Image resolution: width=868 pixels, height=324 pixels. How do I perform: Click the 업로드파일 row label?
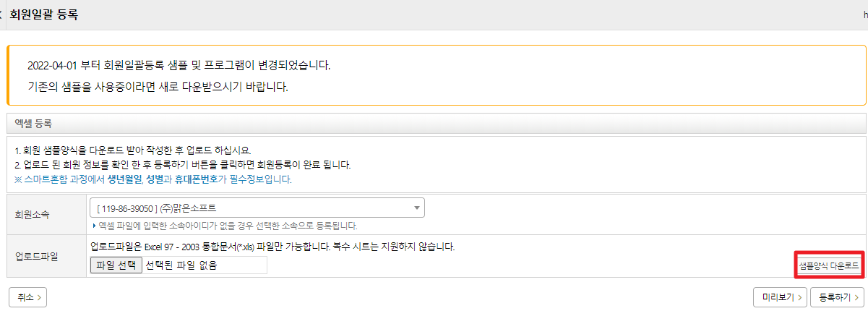tap(35, 256)
